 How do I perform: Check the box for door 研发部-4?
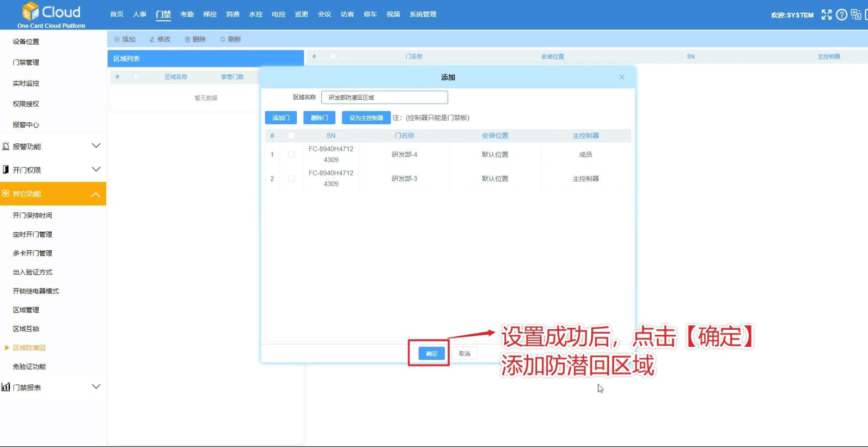coord(291,155)
